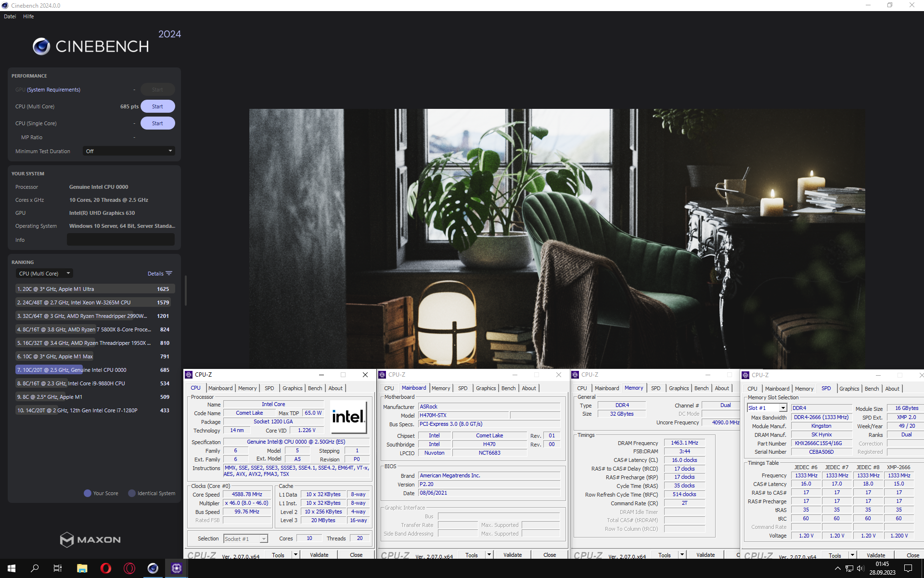Click the Maxon logo
The image size is (924, 578).
tap(90, 539)
